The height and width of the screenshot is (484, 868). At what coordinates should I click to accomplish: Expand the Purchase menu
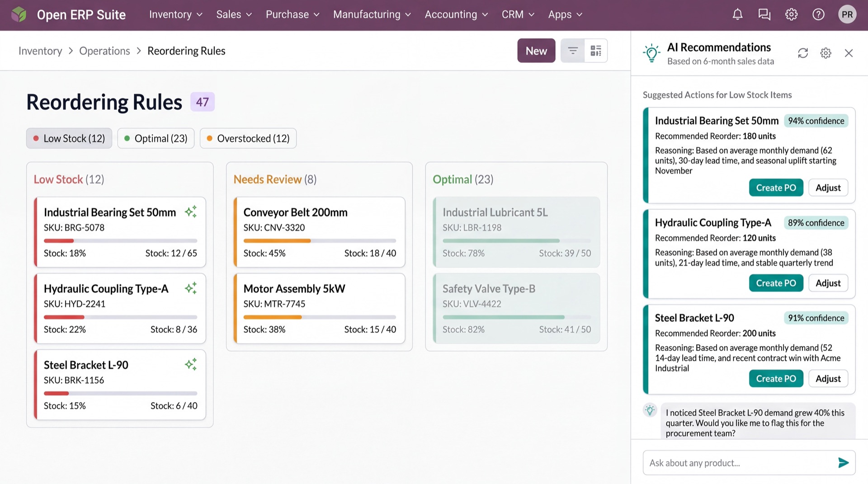[292, 14]
